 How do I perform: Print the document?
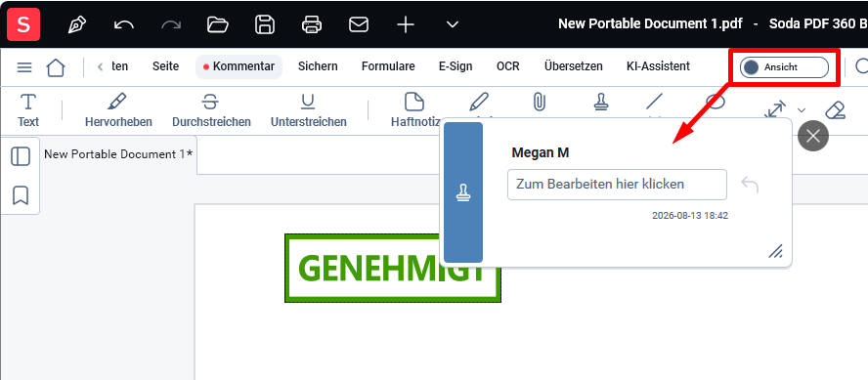click(x=312, y=24)
